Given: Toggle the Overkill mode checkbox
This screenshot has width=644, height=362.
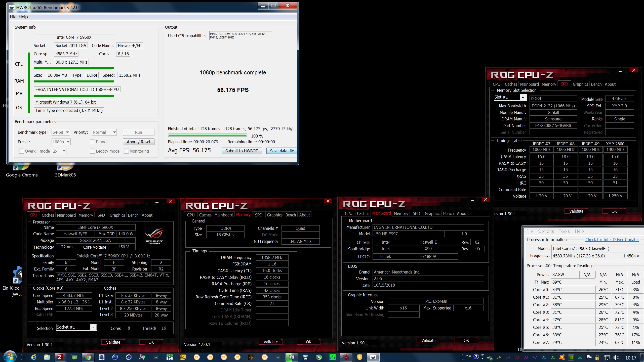Looking at the screenshot, I should click(x=21, y=151).
